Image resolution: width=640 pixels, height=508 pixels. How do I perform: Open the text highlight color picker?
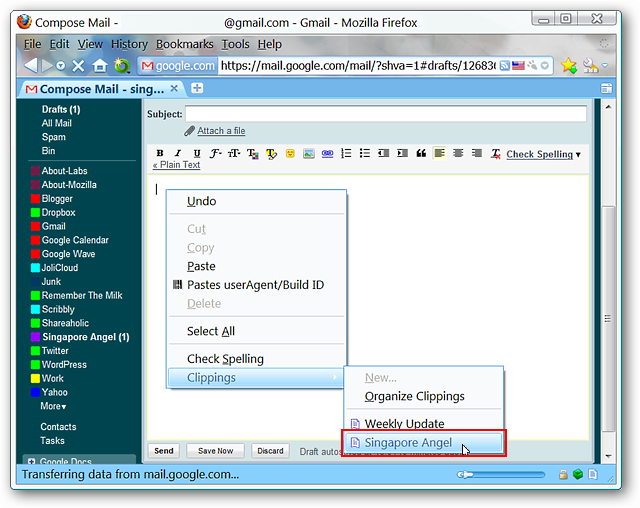point(271,153)
